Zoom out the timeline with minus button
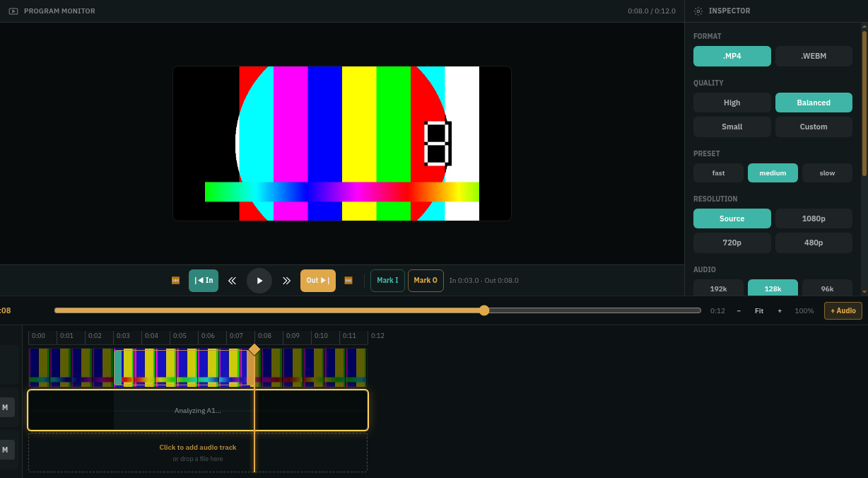This screenshot has height=478, width=868. (x=739, y=310)
